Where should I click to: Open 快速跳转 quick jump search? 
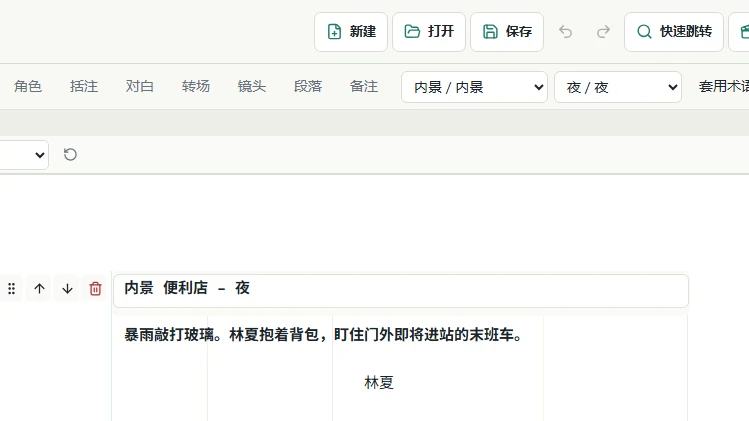point(674,32)
